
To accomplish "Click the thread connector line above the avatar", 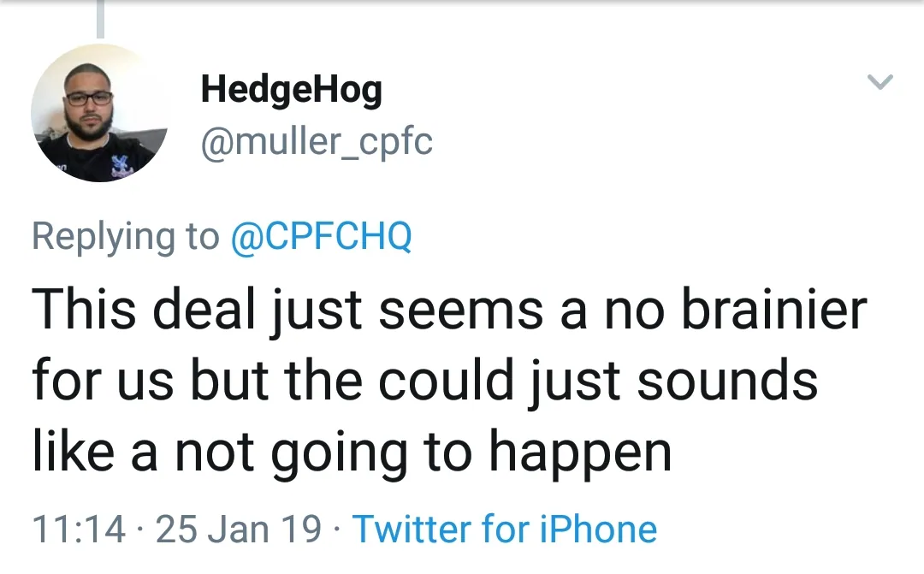I will (x=100, y=19).
